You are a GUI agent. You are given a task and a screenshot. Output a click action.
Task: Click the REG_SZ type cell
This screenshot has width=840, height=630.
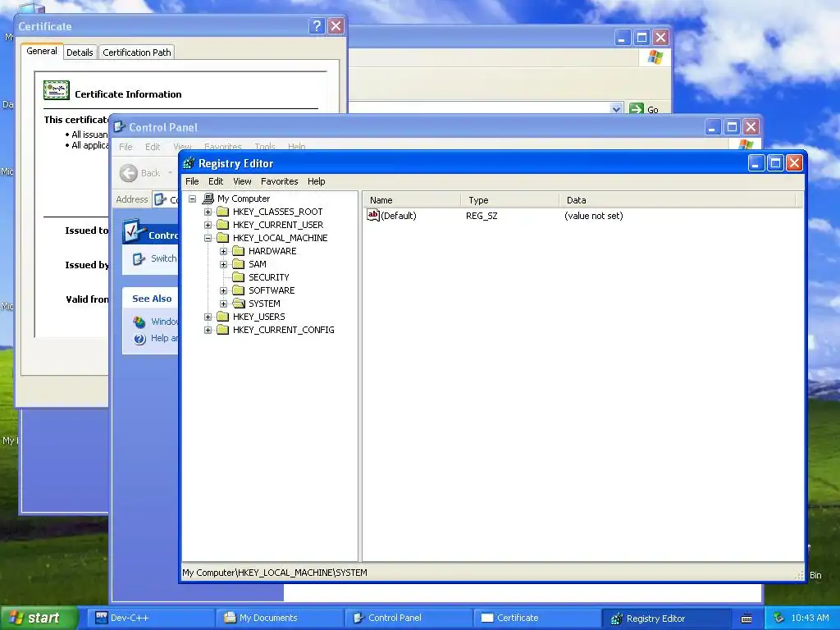tap(482, 216)
